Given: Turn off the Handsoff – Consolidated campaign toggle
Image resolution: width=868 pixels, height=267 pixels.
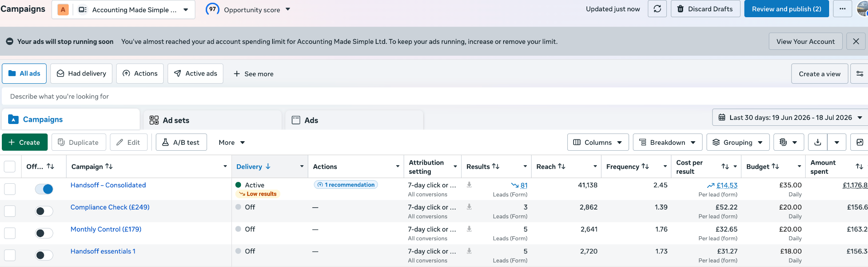Looking at the screenshot, I should coord(44,189).
